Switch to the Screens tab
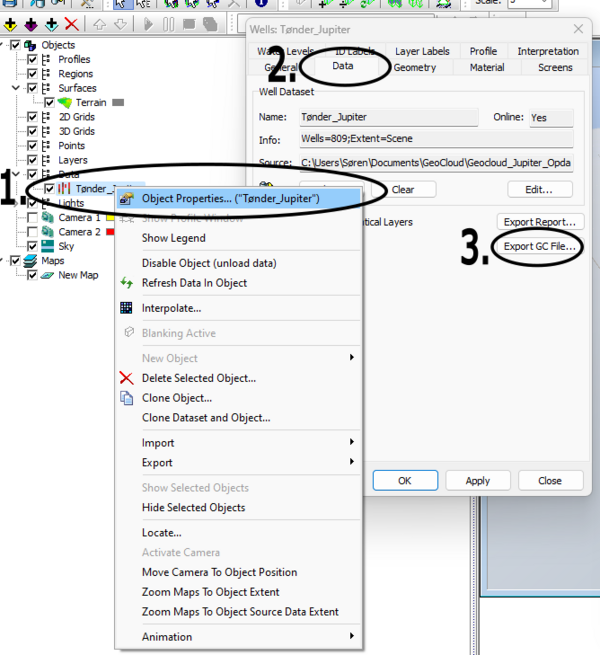600x655 pixels. point(555,67)
